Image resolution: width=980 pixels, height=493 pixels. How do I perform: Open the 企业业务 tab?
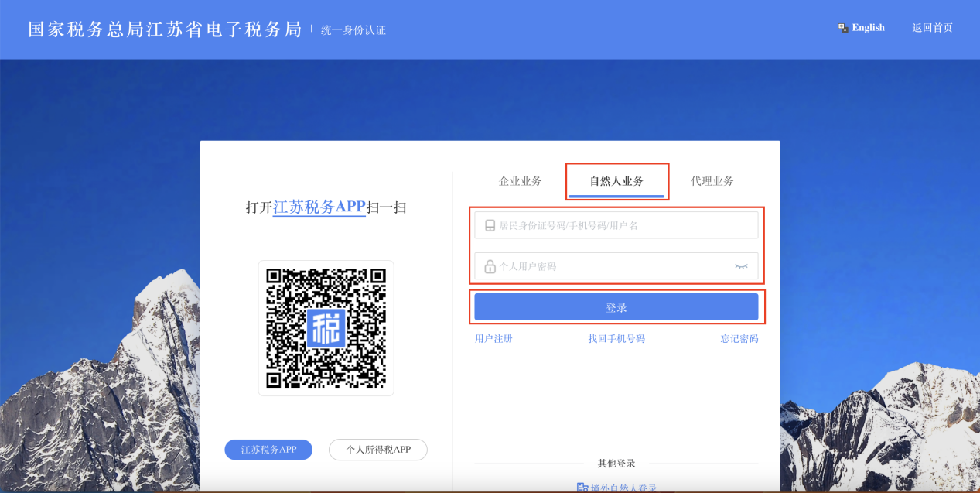coord(520,181)
